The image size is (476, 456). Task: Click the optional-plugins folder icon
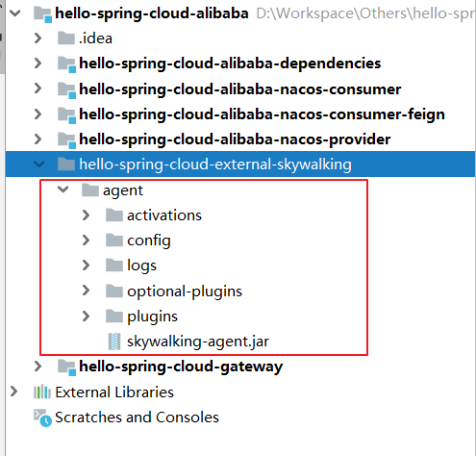tap(114, 291)
